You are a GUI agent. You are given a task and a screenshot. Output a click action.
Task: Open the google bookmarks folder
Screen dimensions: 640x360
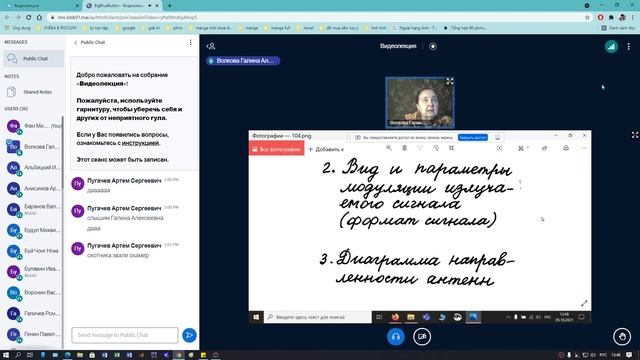point(125,28)
